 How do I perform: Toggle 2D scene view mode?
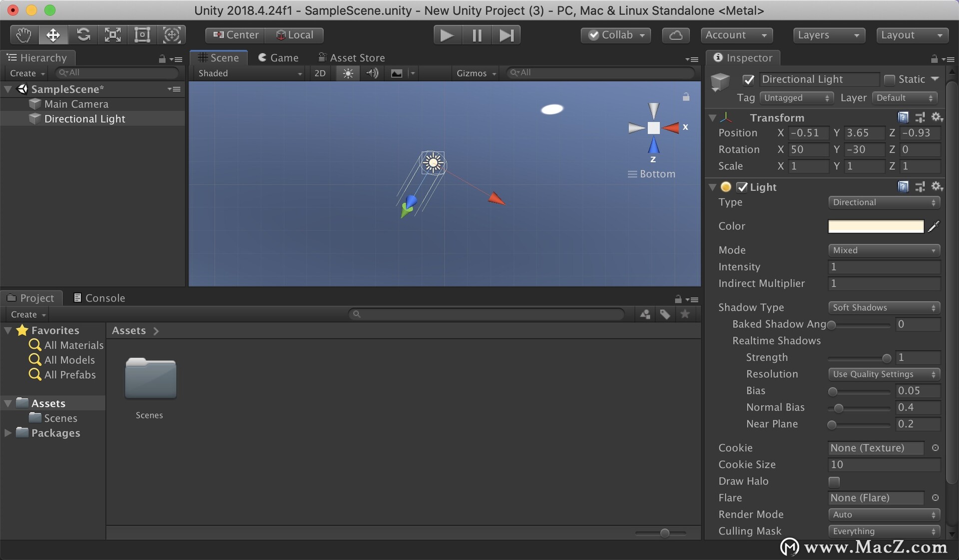coord(320,73)
